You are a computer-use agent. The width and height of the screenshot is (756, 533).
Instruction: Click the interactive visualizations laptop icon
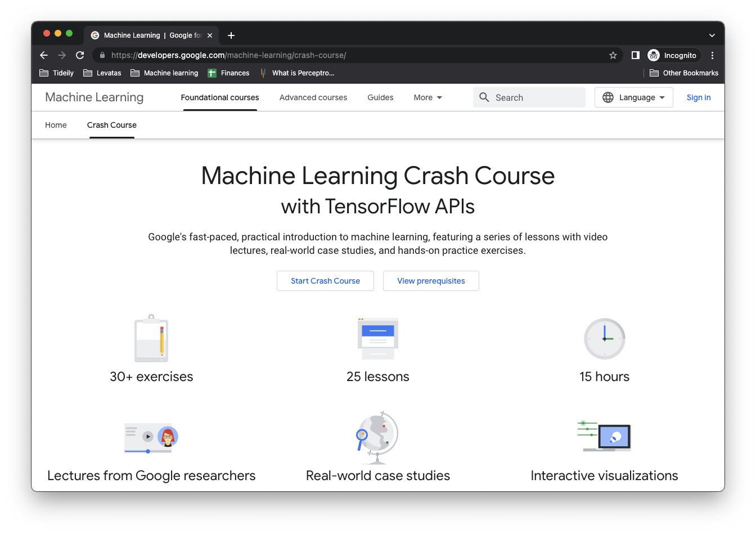coord(604,436)
